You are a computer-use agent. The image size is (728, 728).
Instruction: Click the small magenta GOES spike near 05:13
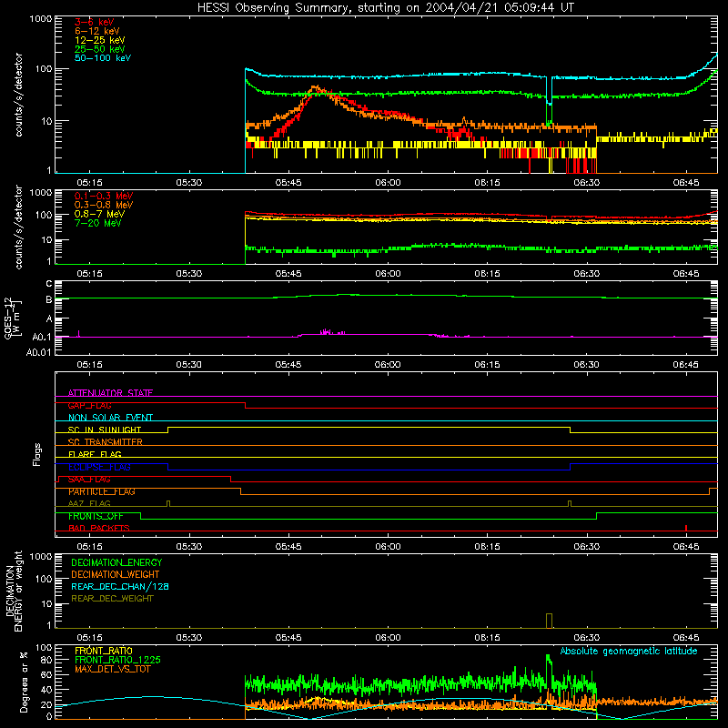click(79, 333)
